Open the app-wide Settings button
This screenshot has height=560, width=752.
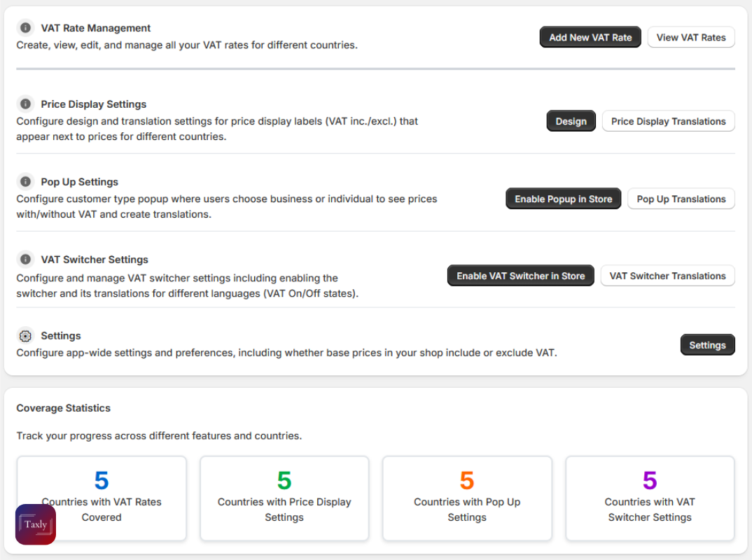[707, 344]
